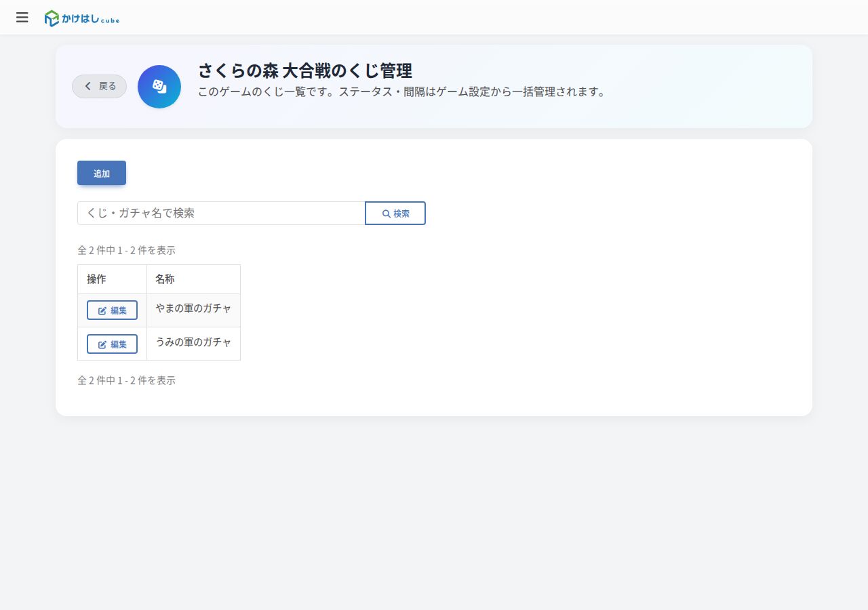Image resolution: width=868 pixels, height=610 pixels.
Task: Click the page title さくらの森 大合戦のくじ管理
Action: [305, 70]
